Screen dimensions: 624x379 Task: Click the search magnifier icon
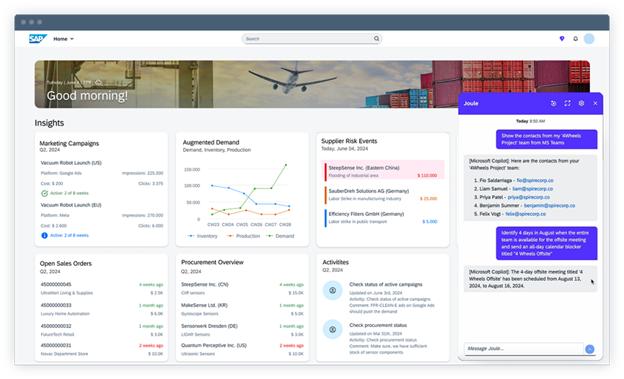click(376, 39)
